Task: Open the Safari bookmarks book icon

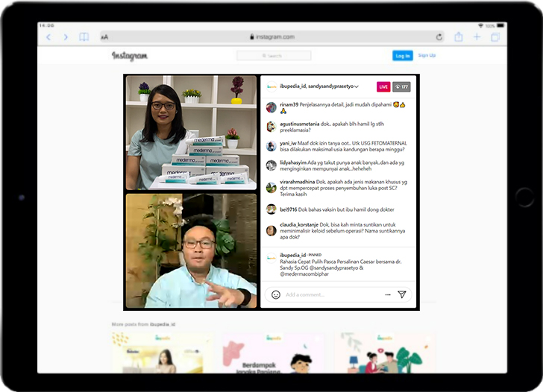Action: 84,37
